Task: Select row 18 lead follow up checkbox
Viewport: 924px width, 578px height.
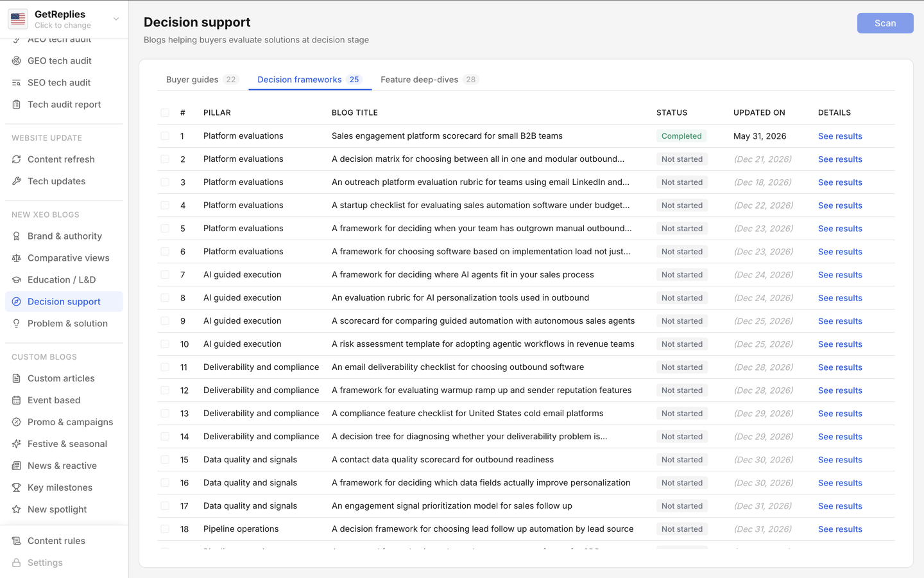Action: coord(165,529)
